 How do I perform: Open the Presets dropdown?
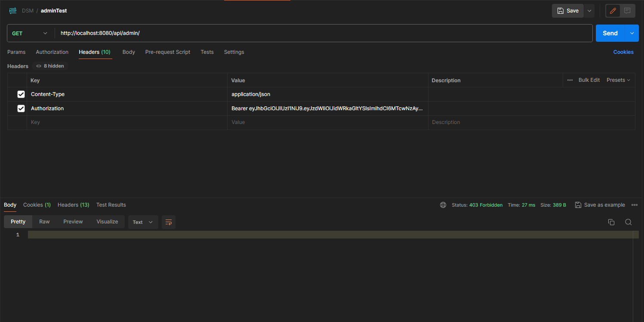(x=618, y=80)
